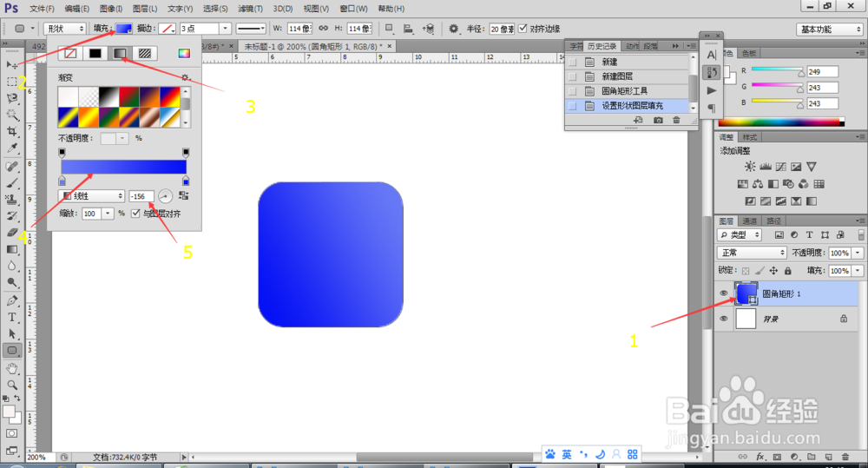Open the File menu
Image resolution: width=868 pixels, height=468 pixels.
click(x=42, y=9)
